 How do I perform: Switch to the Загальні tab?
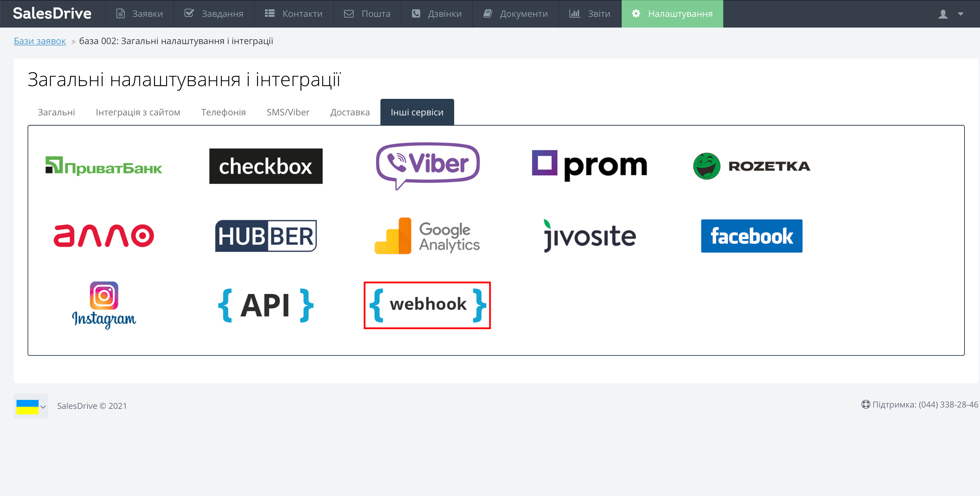pyautogui.click(x=56, y=112)
